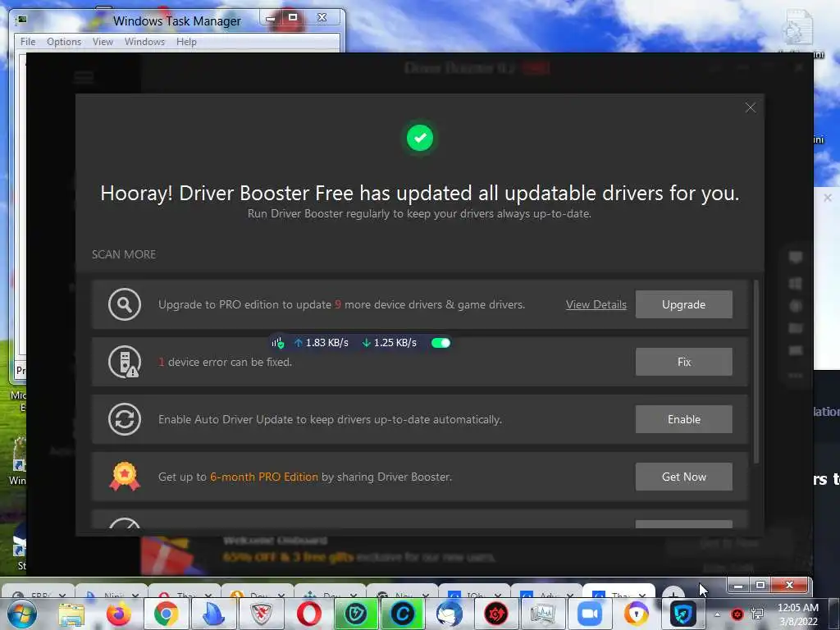This screenshot has width=840, height=630.
Task: Click the red gear tray icon
Action: click(x=737, y=614)
